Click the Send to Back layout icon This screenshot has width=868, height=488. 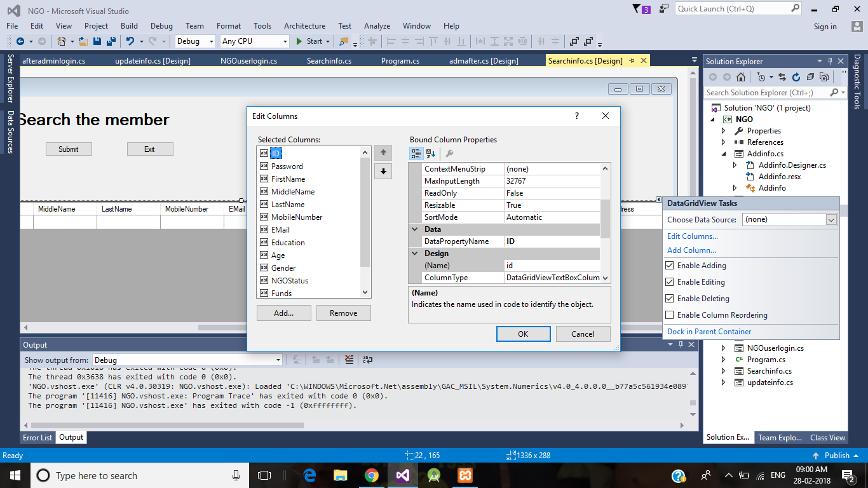589,41
